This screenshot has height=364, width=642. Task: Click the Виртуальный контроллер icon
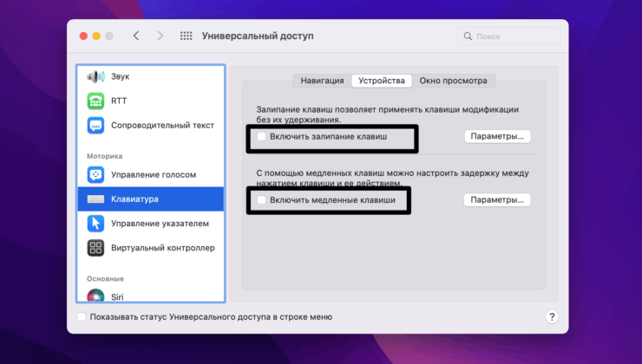[x=95, y=248]
